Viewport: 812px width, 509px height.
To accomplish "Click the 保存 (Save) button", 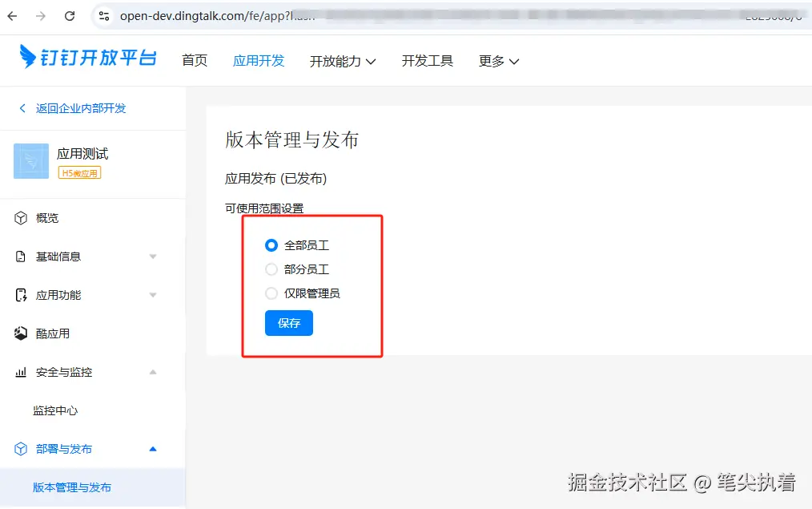I will [x=288, y=323].
